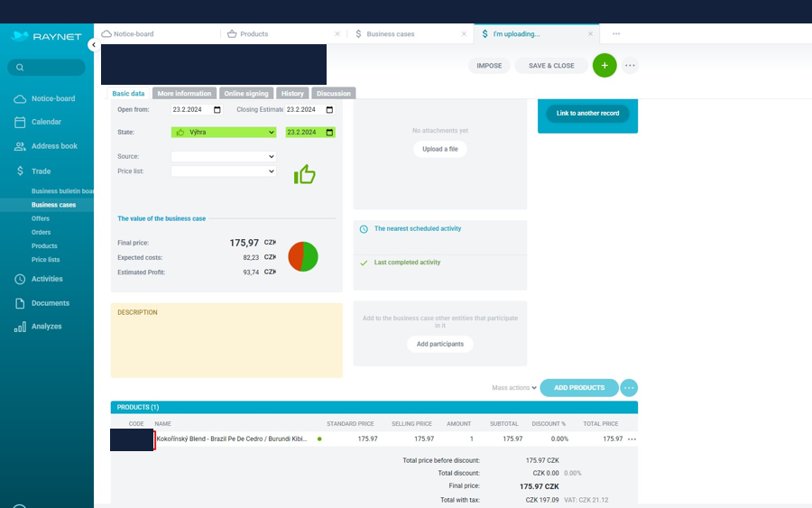Switch to the More information tab
Screen dimensions: 812x508
click(184, 94)
